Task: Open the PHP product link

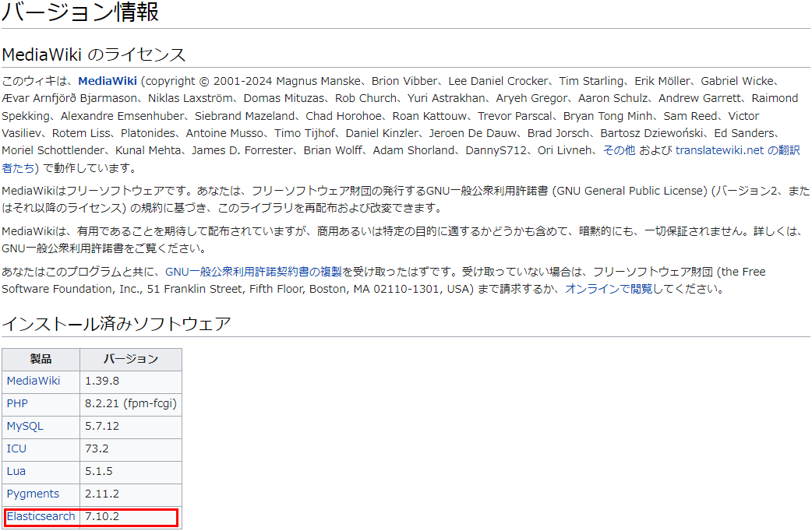Action: 17,403
